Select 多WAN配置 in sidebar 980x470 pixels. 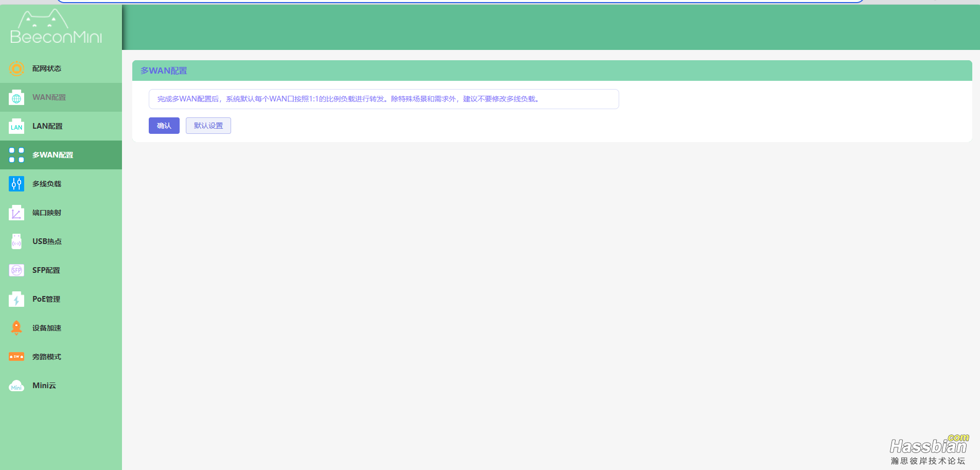tap(61, 155)
